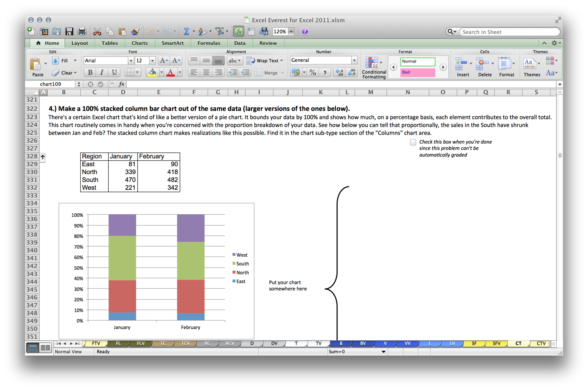Click the Print icon in toolbar
Screen dimensions: 588x390
82,32
